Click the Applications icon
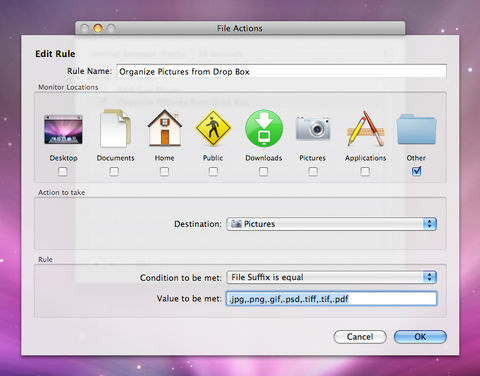This screenshot has height=376, width=480. click(x=366, y=128)
